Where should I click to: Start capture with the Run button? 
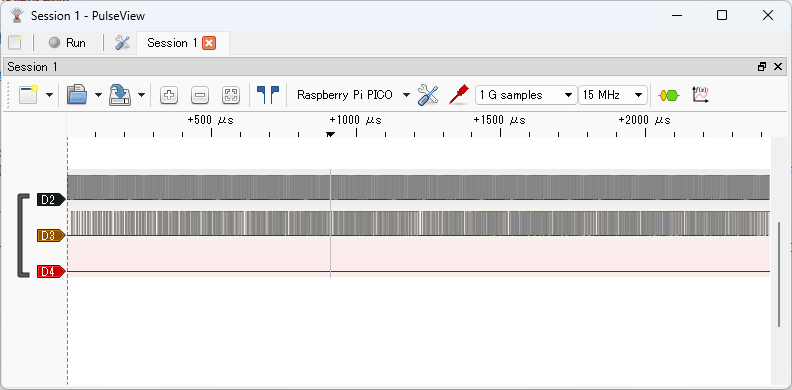(67, 43)
